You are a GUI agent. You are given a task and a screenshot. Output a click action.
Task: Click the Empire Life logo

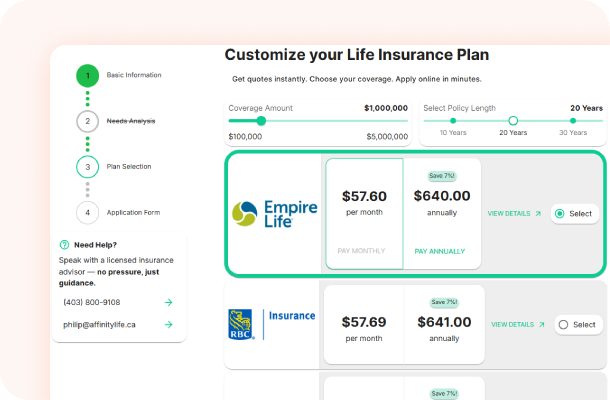(x=274, y=213)
